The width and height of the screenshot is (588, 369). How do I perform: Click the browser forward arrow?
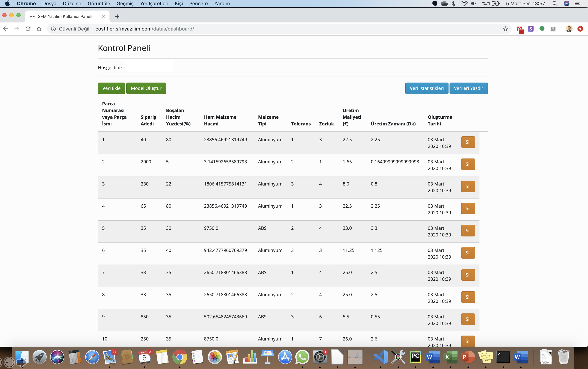pos(17,29)
